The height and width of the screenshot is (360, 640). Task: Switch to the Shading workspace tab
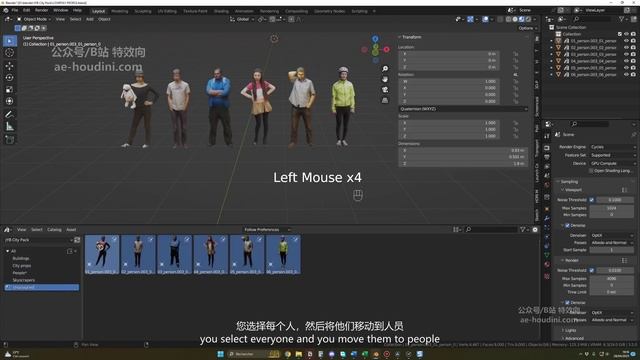tap(221, 11)
